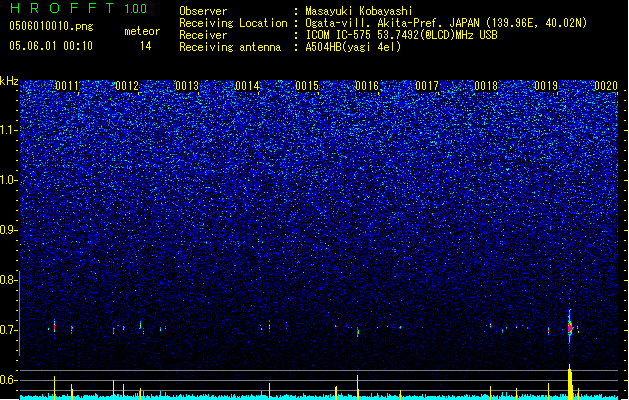Image resolution: width=629 pixels, height=400 pixels.
Task: Click the Receiving antenna label
Action: pyautogui.click(x=230, y=47)
